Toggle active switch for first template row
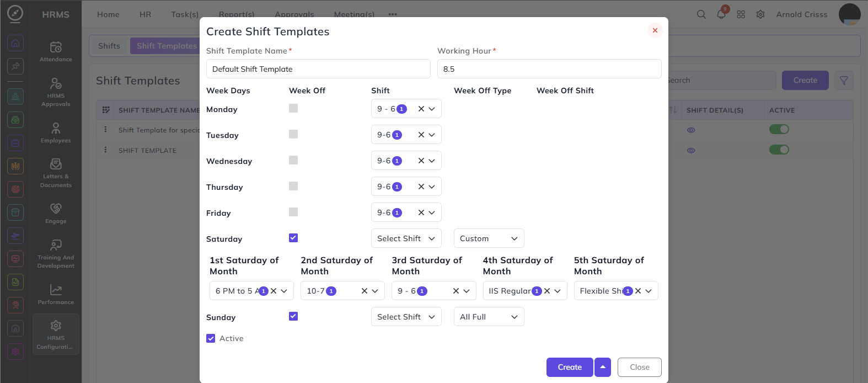 779,129
